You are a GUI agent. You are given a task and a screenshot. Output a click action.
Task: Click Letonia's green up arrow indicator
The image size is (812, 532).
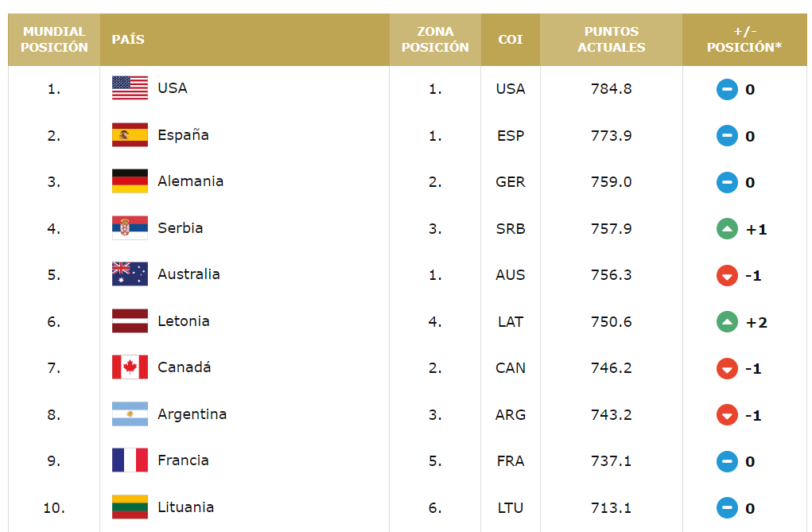727,322
